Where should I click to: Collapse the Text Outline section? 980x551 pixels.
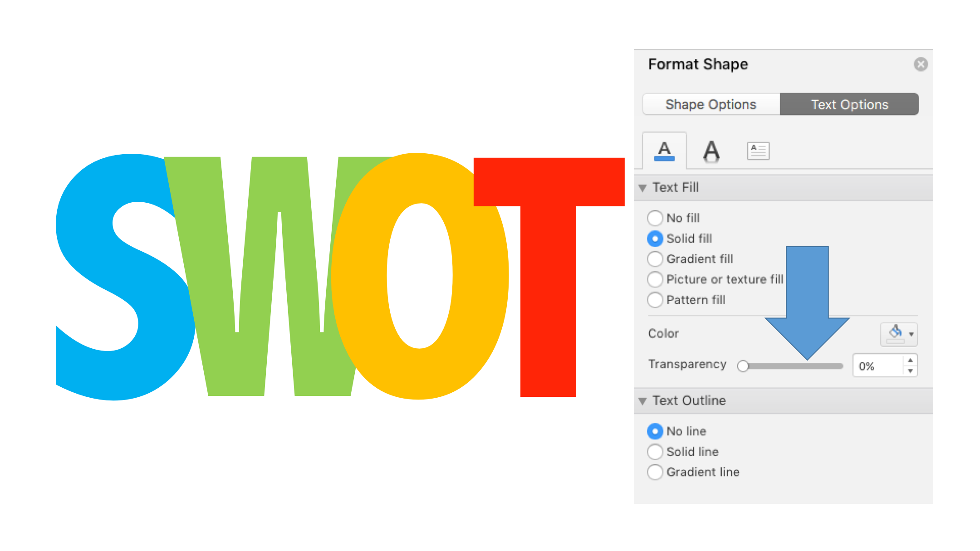pos(643,401)
